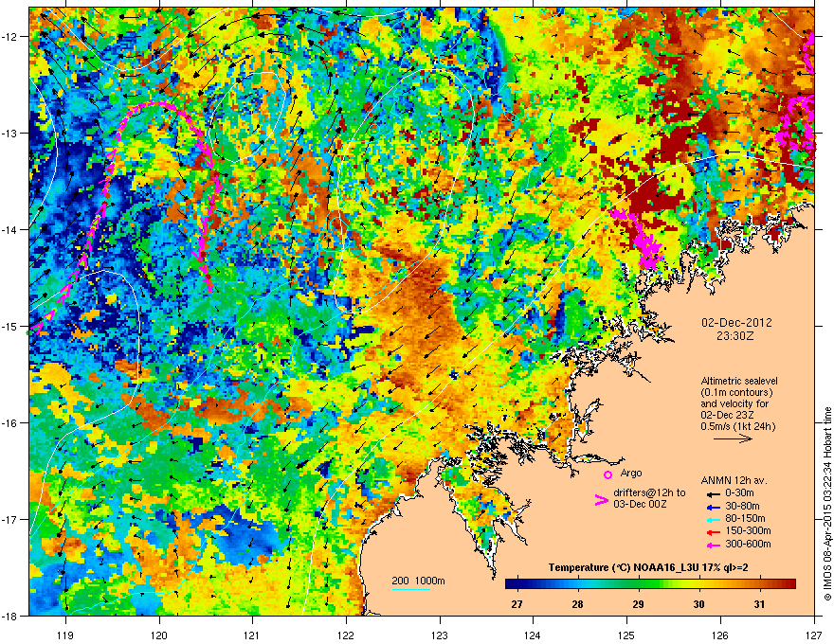Click the magenta Argo circle legend symbol
834x644 pixels.
coord(607,474)
